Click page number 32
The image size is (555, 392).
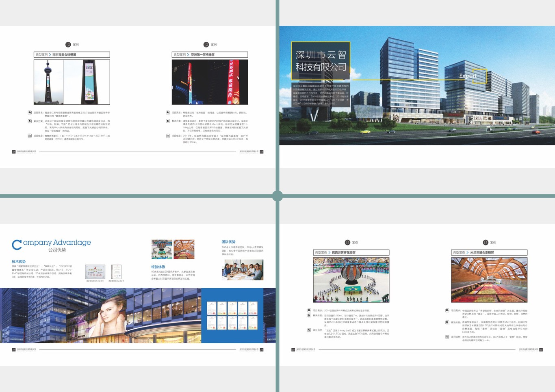[x=262, y=152]
